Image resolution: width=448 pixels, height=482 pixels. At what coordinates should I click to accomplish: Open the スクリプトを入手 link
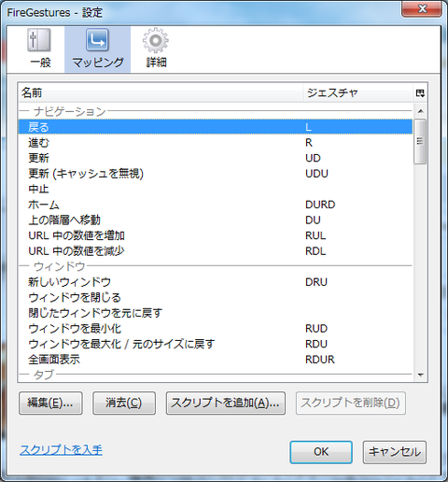61,450
